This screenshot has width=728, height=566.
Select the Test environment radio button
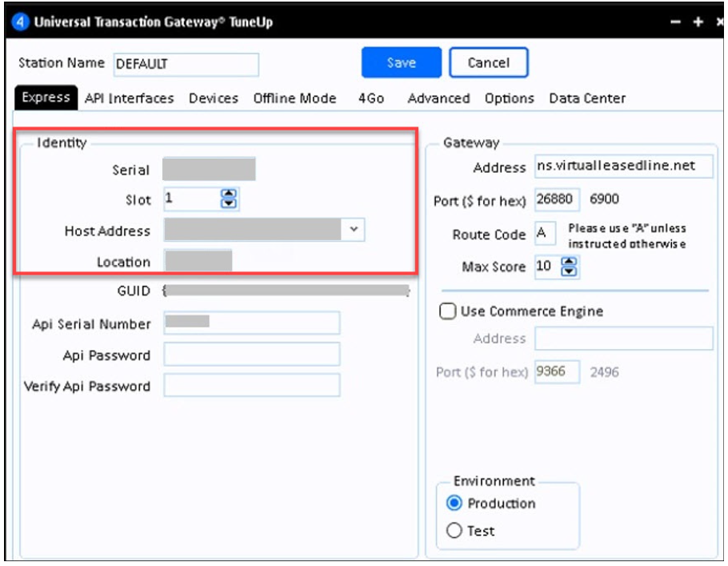[455, 531]
